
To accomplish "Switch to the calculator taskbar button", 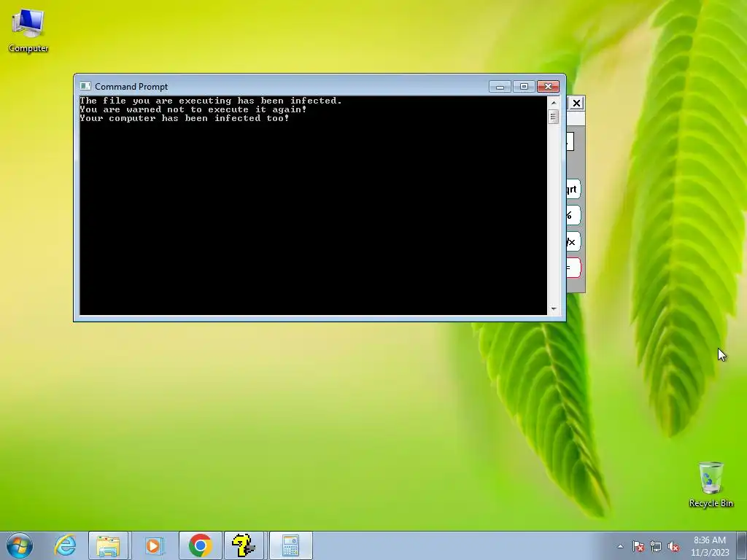I will click(290, 545).
